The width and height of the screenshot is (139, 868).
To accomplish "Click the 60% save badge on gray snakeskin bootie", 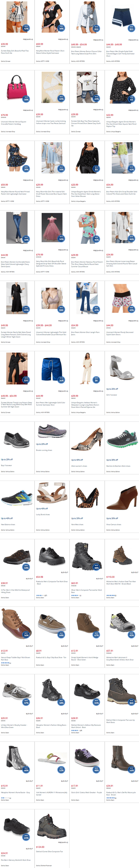I will pos(26,770).
